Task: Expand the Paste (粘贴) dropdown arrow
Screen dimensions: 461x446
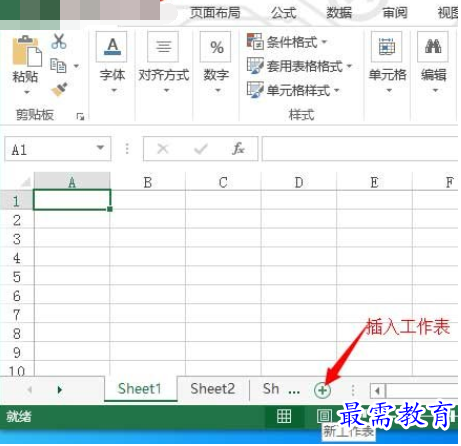Action: pyautogui.click(x=27, y=93)
